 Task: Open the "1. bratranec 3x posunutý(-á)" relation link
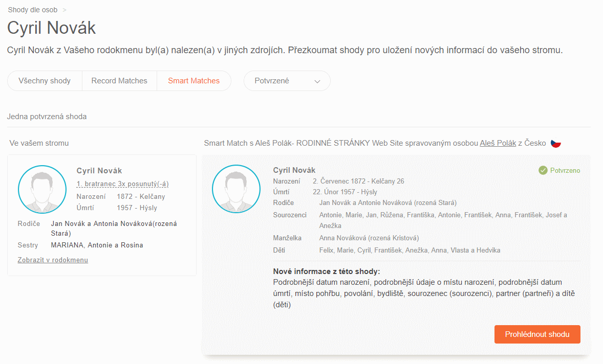coord(122,184)
